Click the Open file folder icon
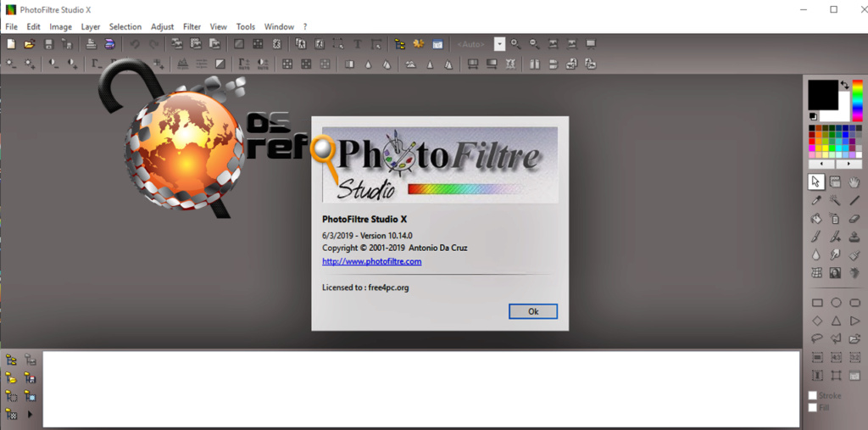 pos(30,44)
